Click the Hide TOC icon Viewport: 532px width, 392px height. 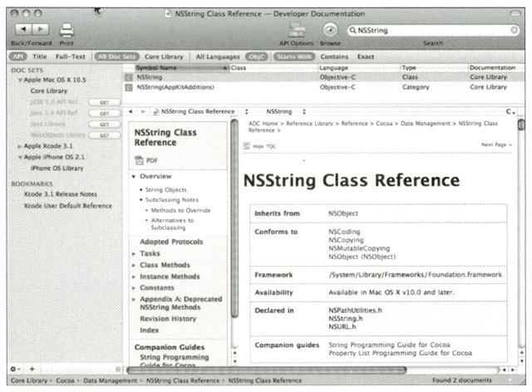click(248, 145)
